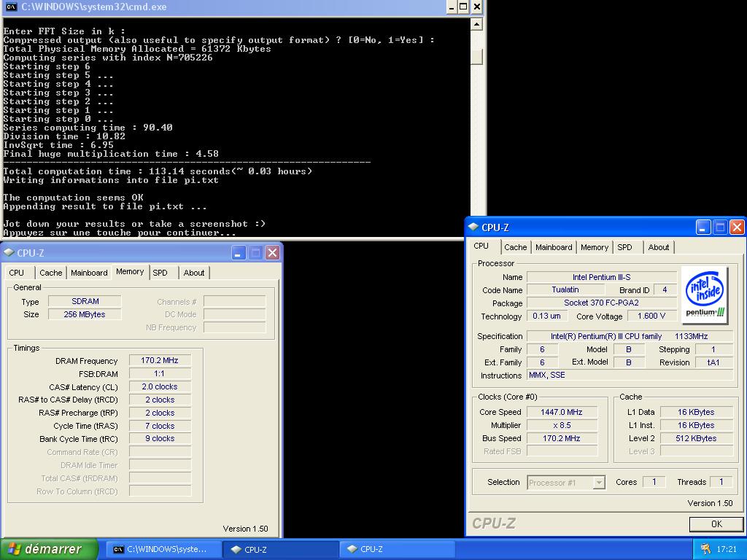
Task: Click the right CPU-Z window title icon
Action: coord(473,227)
